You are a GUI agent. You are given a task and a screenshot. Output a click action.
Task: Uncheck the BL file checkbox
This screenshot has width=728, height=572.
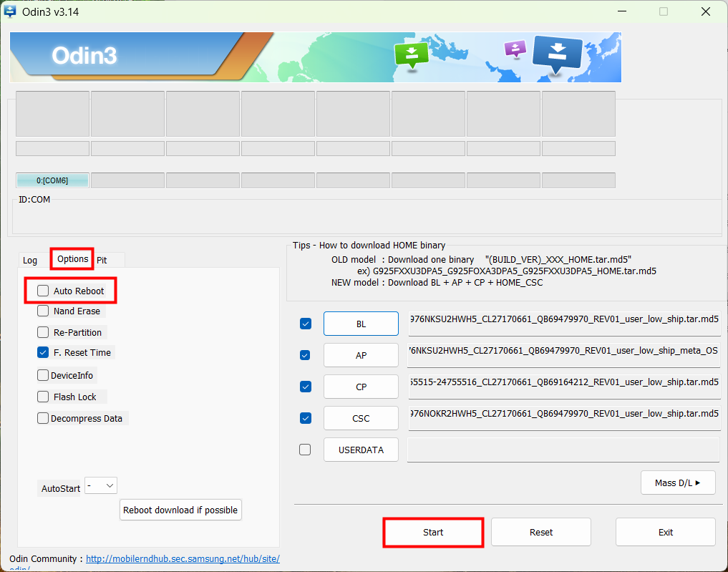(x=306, y=324)
